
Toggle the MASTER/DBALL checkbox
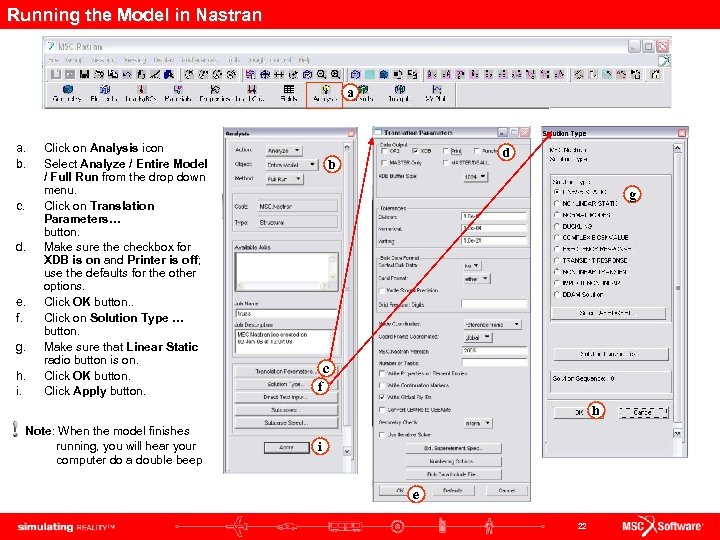(x=445, y=163)
